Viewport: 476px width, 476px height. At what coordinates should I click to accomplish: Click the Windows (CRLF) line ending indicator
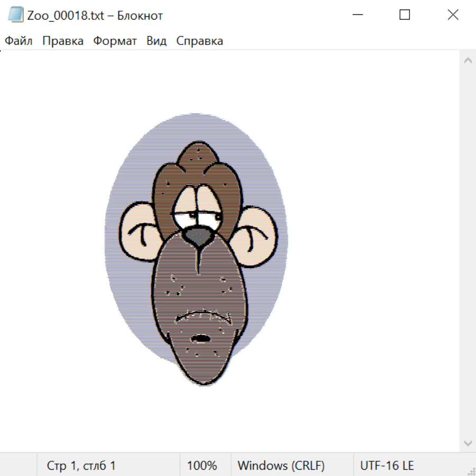coord(281,465)
